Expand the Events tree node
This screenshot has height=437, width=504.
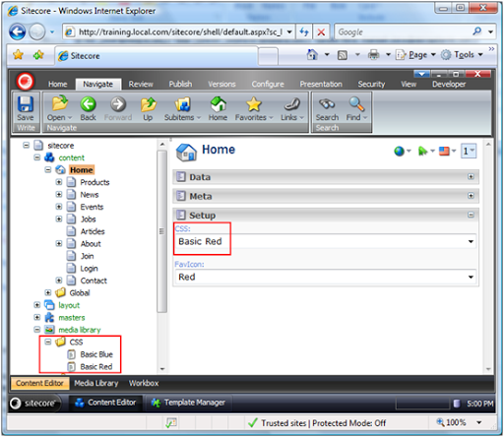[59, 207]
